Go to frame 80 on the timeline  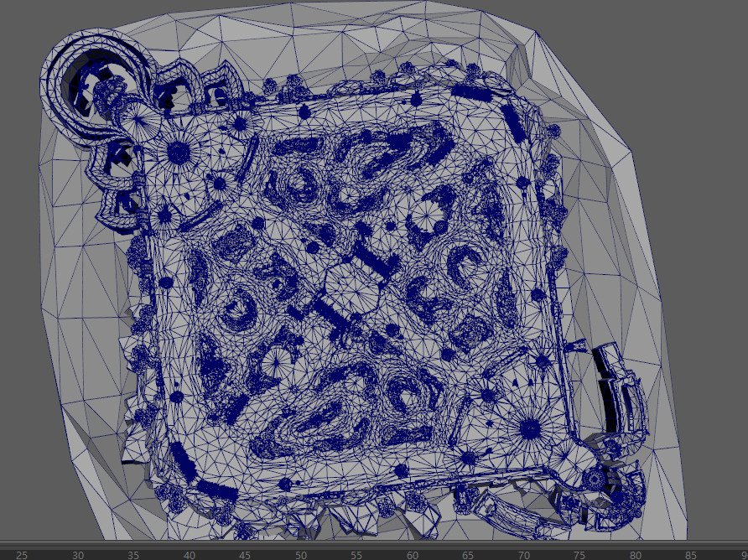636,555
